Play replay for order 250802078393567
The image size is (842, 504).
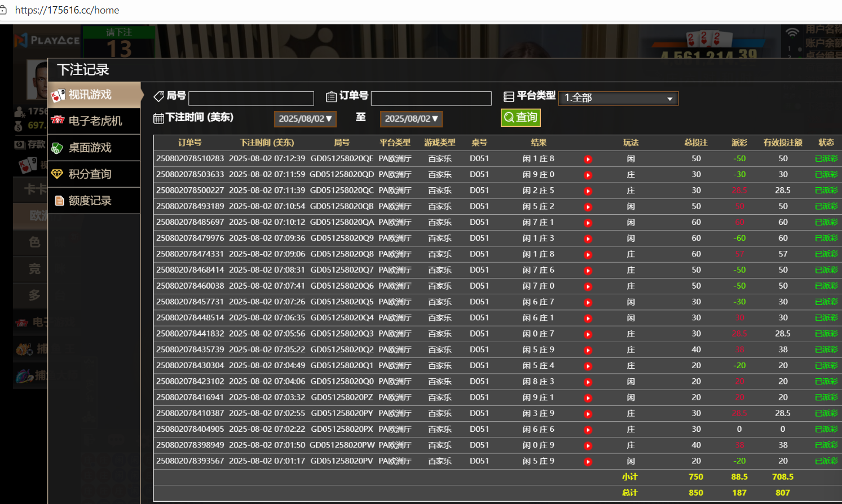(x=588, y=462)
